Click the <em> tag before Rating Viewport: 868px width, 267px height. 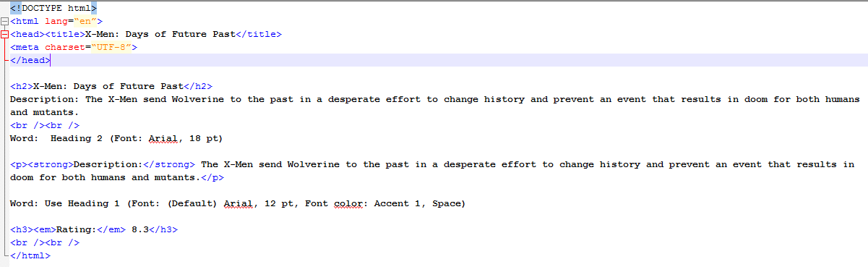[x=45, y=229]
